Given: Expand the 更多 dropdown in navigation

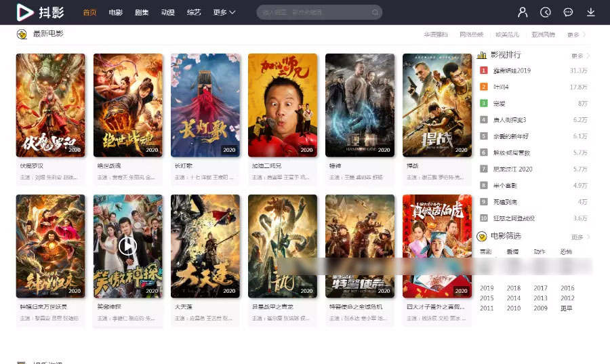Looking at the screenshot, I should pos(224,12).
